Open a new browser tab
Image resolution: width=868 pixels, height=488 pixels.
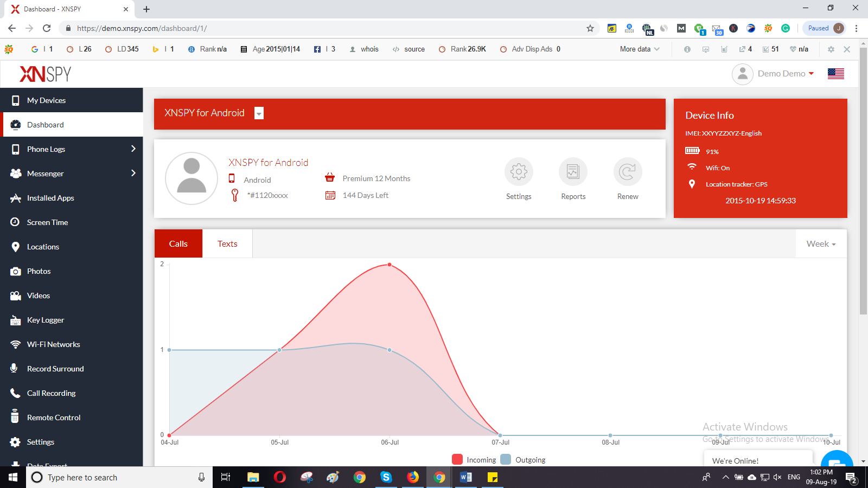coord(146,9)
